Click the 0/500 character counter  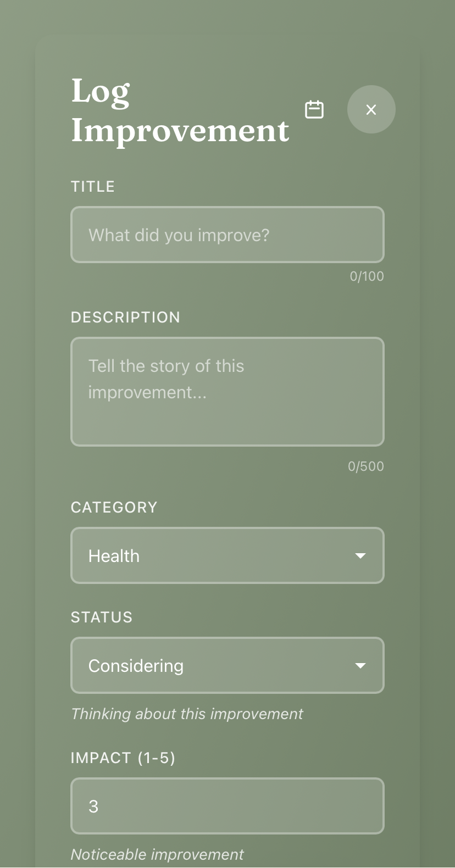pos(365,466)
